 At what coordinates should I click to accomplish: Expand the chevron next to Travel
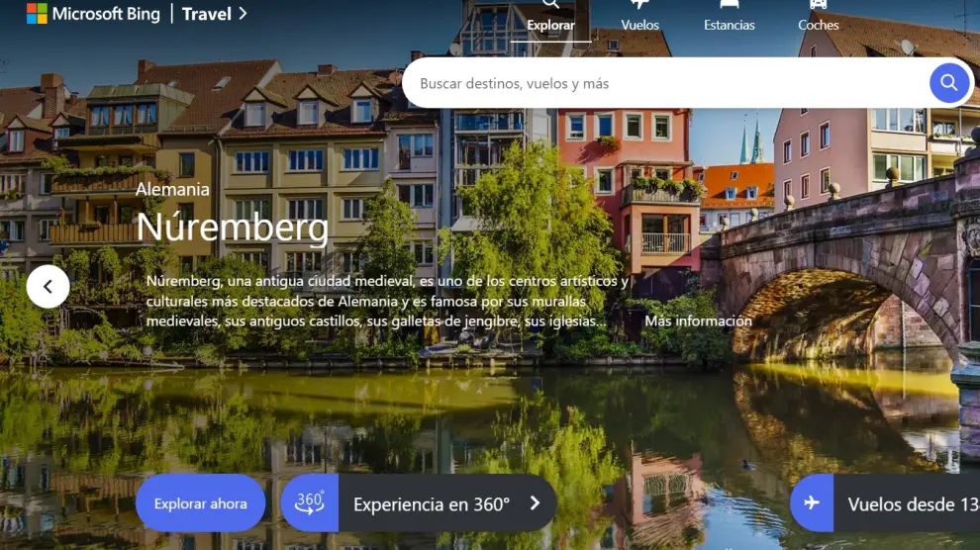click(x=244, y=14)
